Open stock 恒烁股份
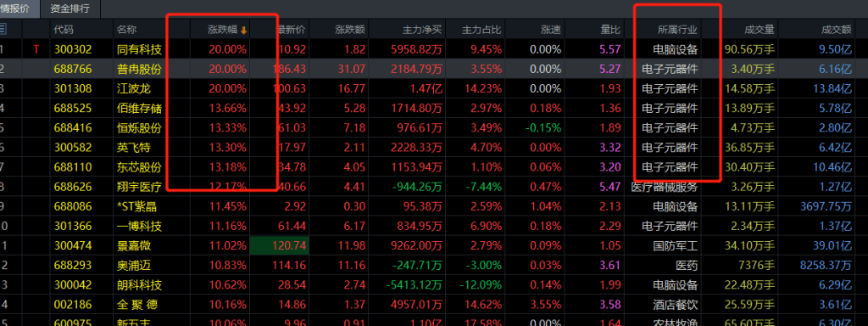868x326 pixels. (x=140, y=128)
